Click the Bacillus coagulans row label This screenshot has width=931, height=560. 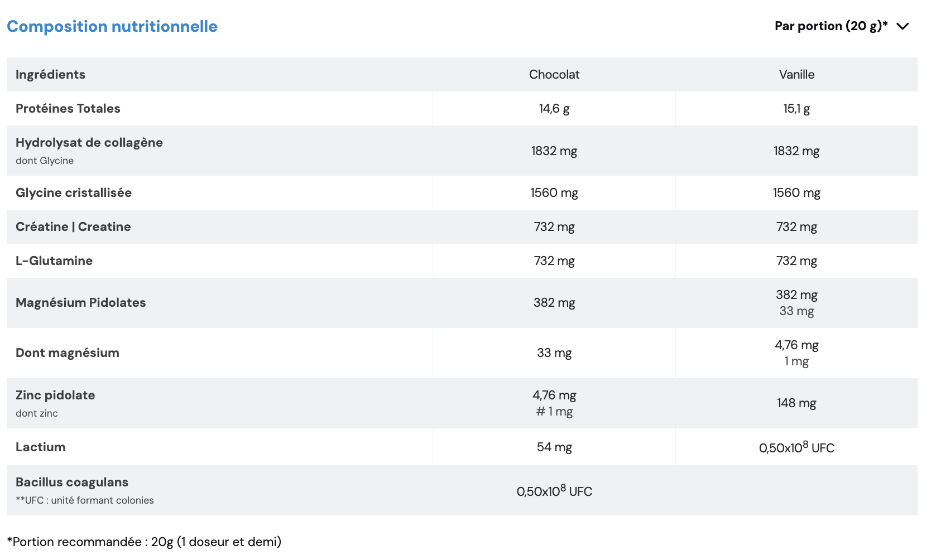point(72,482)
